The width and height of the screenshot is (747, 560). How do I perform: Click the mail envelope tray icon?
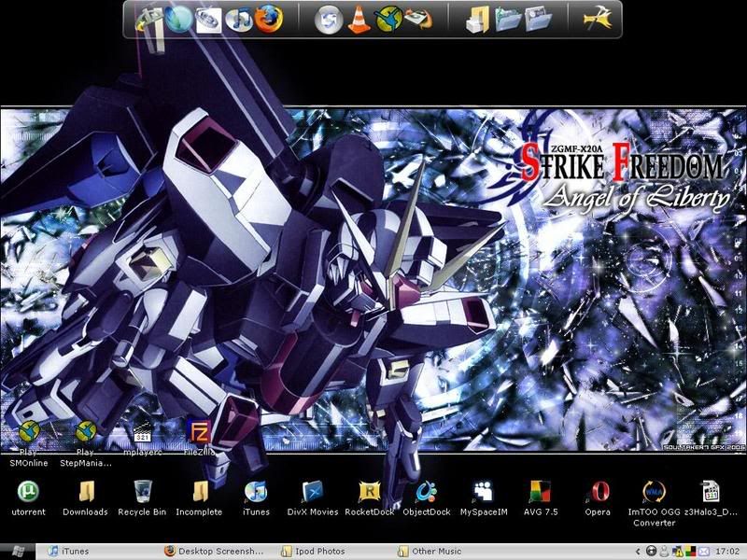[704, 552]
